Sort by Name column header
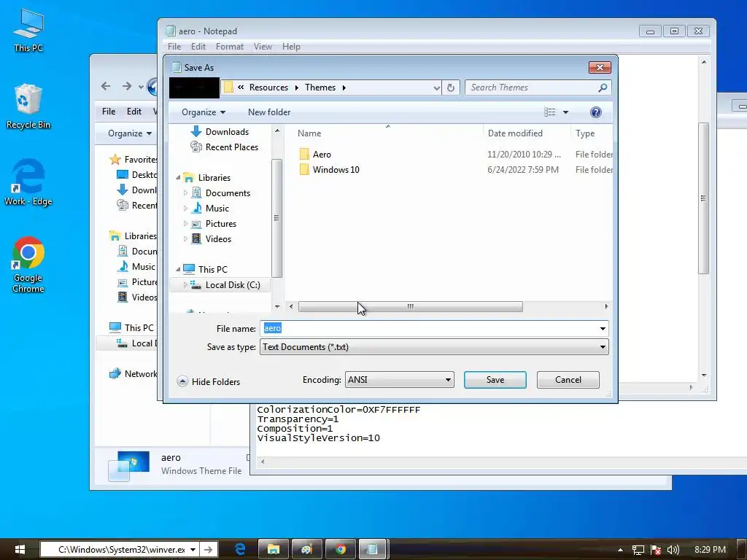Image resolution: width=747 pixels, height=560 pixels. coord(309,133)
